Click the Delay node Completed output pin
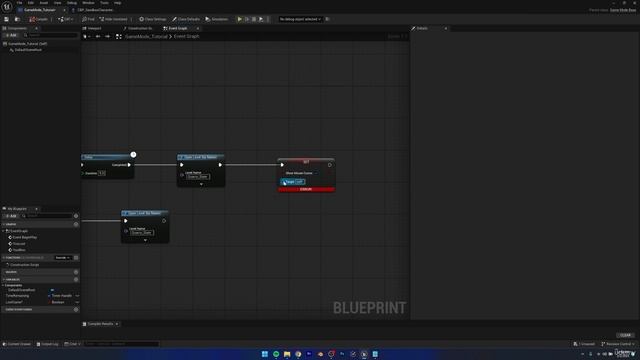Viewport: 640px width, 360px height. [129, 165]
